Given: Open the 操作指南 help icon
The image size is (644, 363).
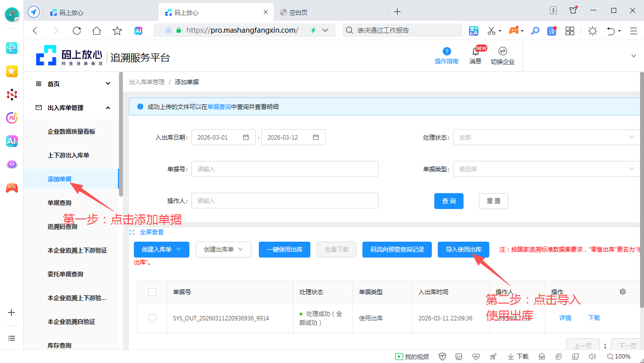Looking at the screenshot, I should [447, 52].
